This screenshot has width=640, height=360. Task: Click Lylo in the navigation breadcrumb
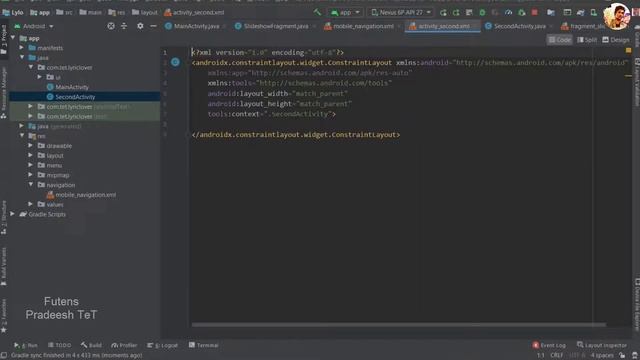13,13
